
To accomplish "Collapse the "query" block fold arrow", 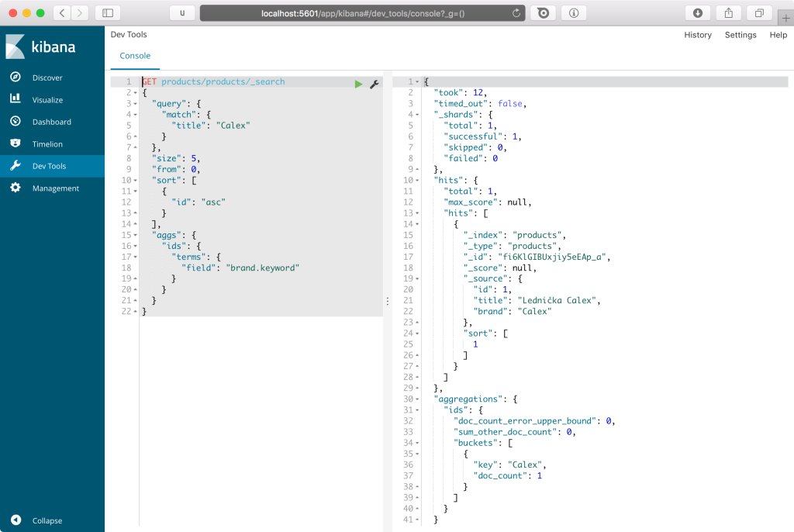I will (136, 103).
